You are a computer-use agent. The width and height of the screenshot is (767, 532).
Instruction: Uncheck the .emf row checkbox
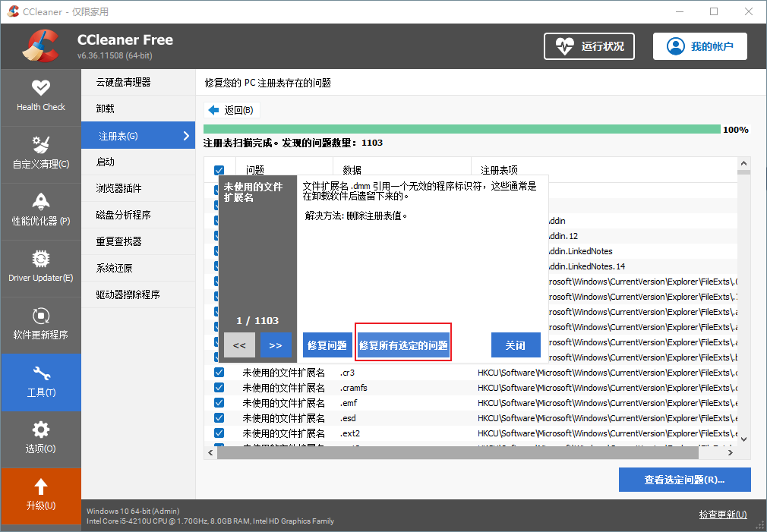219,403
